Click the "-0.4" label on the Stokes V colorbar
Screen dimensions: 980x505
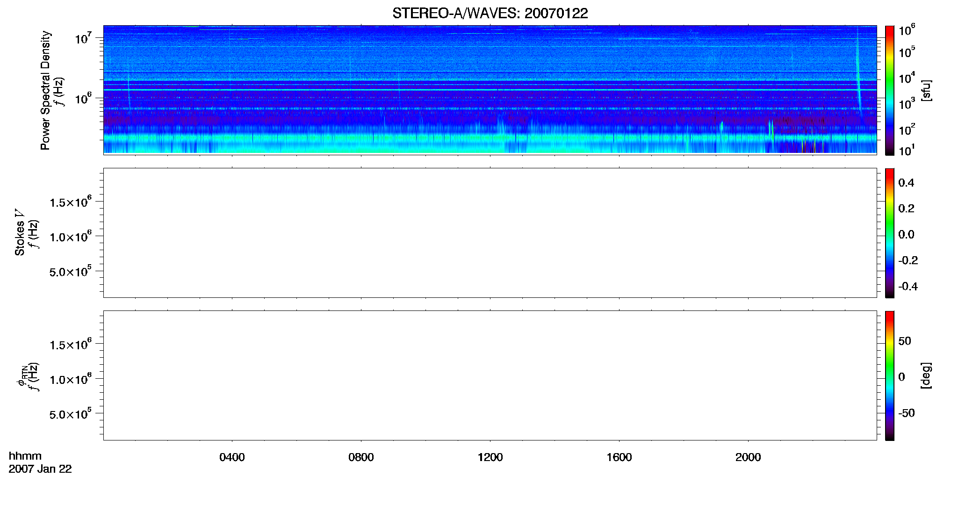point(908,287)
